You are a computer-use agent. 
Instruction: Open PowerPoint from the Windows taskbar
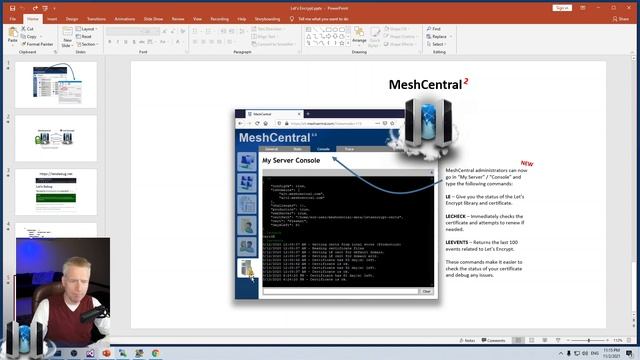click(x=107, y=353)
